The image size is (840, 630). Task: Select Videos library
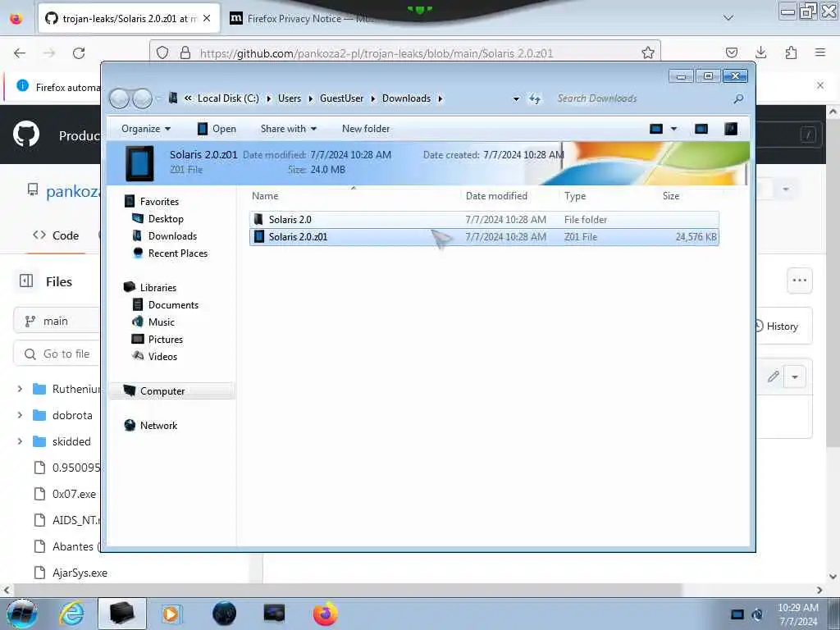click(x=162, y=356)
